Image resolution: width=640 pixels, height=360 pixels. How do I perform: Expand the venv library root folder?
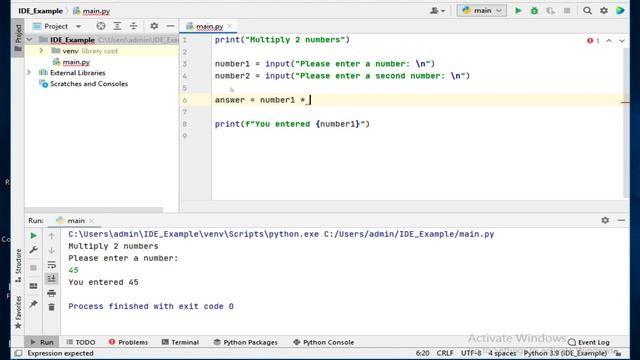41,51
